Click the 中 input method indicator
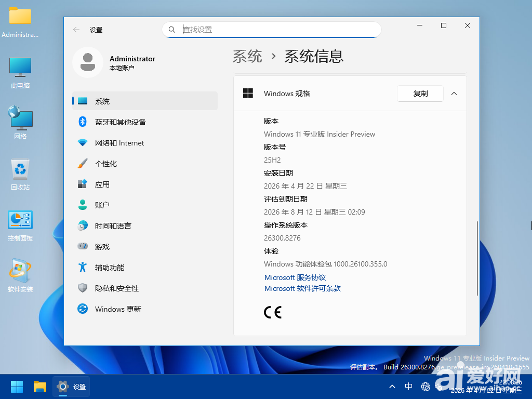 pyautogui.click(x=408, y=387)
